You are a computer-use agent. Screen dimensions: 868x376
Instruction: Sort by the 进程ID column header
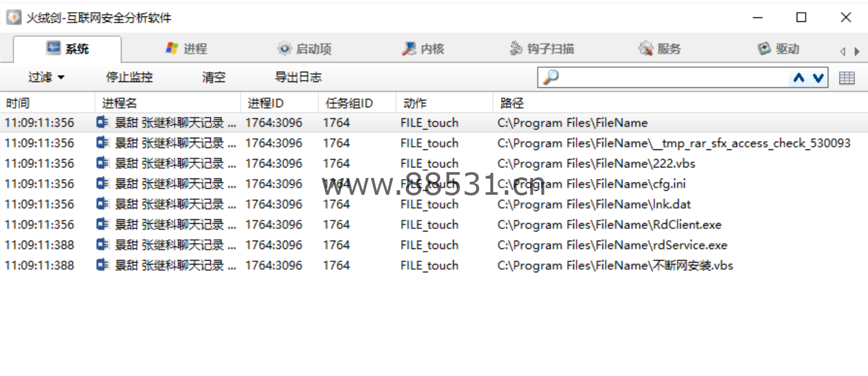tap(280, 103)
